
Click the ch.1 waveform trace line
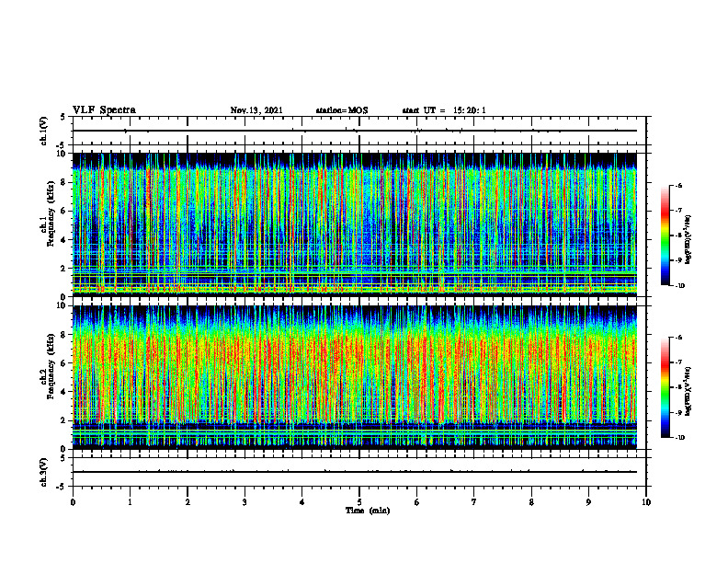click(x=355, y=131)
